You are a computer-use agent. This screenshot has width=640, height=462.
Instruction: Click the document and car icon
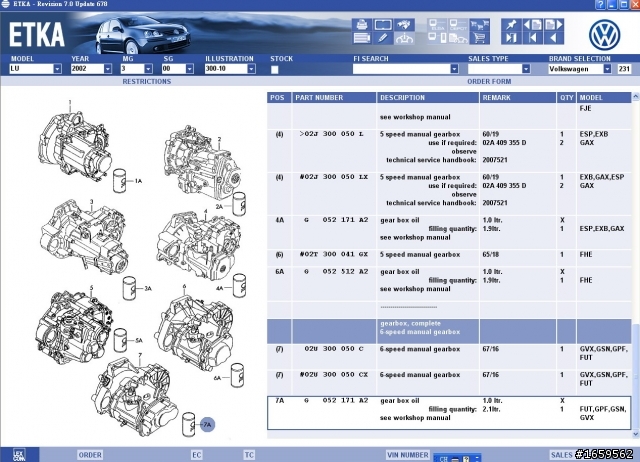tap(458, 38)
